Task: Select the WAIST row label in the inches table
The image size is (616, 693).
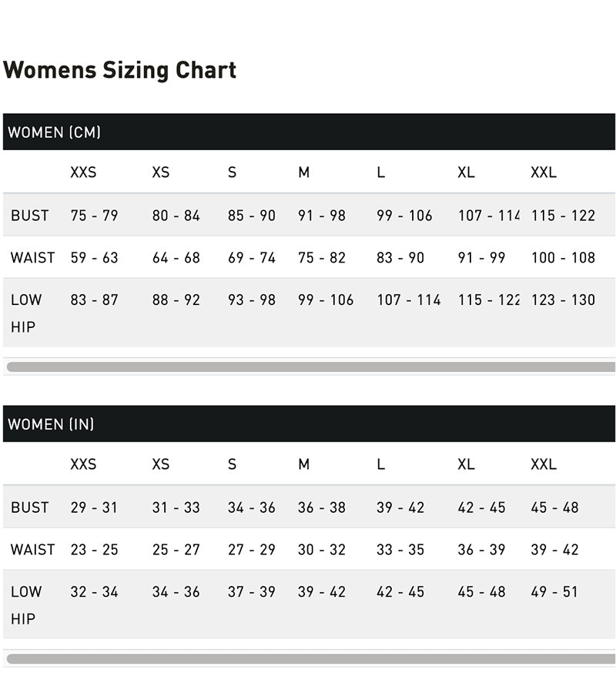Action: 33,550
